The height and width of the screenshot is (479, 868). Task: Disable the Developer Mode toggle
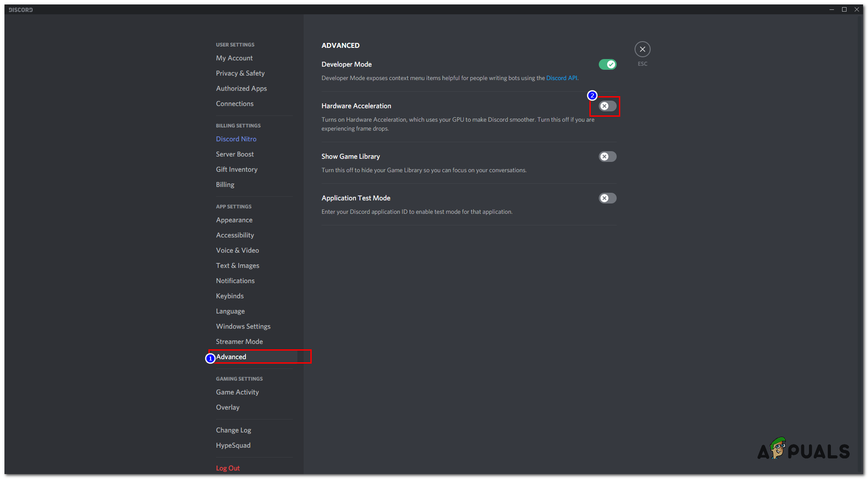pos(607,64)
